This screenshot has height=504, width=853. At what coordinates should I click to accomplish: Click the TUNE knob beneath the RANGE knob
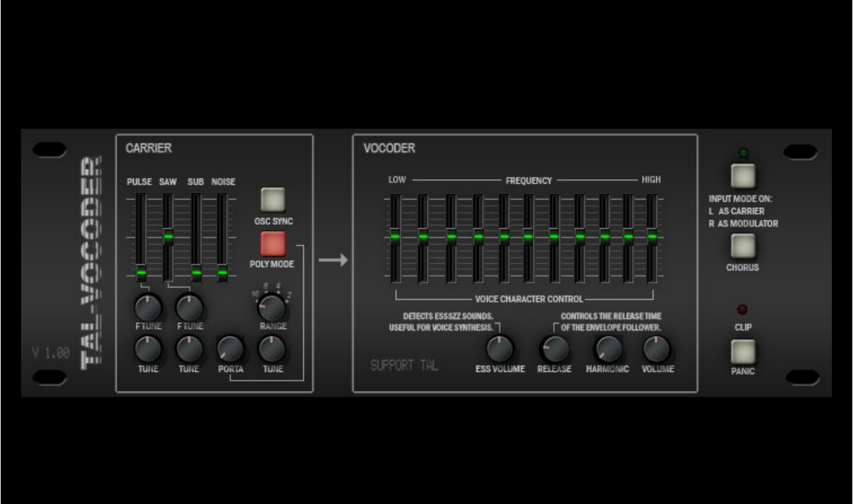tap(271, 349)
